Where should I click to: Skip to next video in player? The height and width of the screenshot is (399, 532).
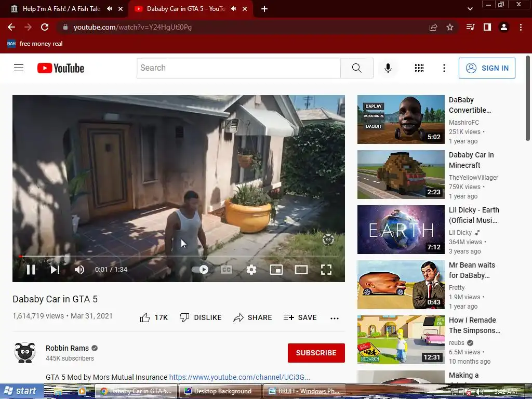[x=55, y=270]
